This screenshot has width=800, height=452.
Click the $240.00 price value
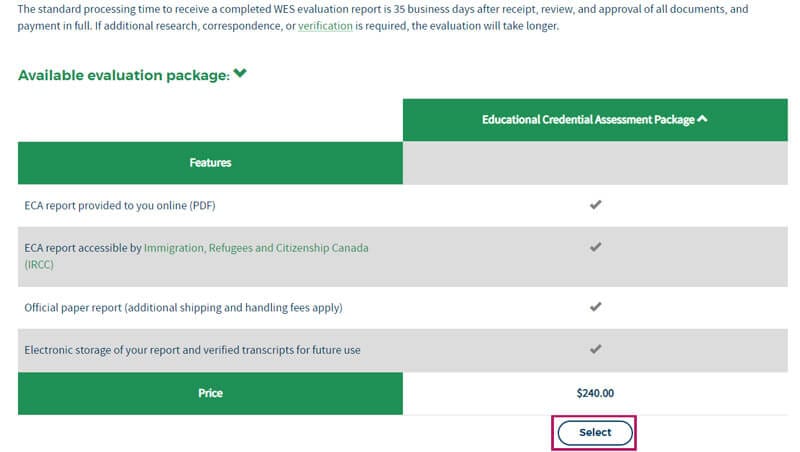pos(595,393)
